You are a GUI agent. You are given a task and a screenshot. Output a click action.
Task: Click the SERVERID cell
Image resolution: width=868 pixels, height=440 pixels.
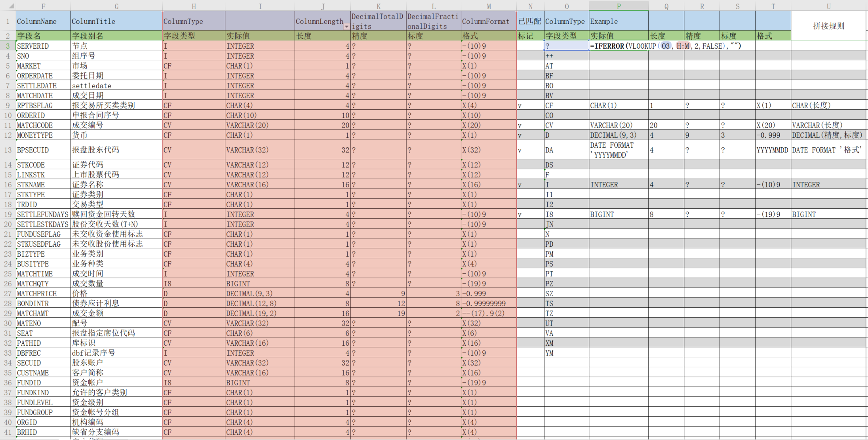(43, 46)
